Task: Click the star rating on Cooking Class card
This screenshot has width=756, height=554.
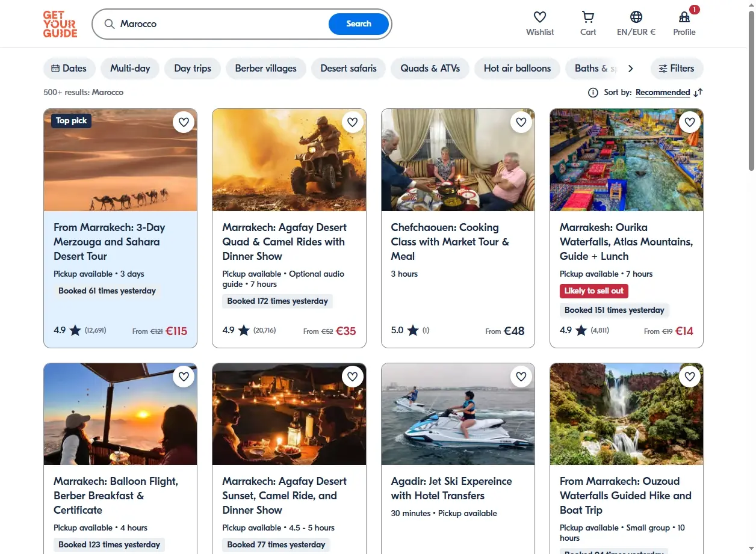Action: point(413,330)
